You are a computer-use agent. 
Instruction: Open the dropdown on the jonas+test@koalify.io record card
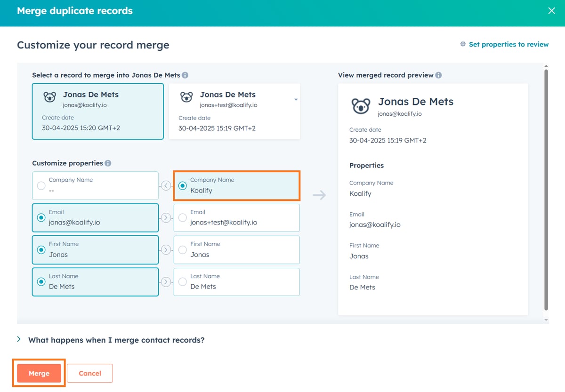pyautogui.click(x=296, y=100)
